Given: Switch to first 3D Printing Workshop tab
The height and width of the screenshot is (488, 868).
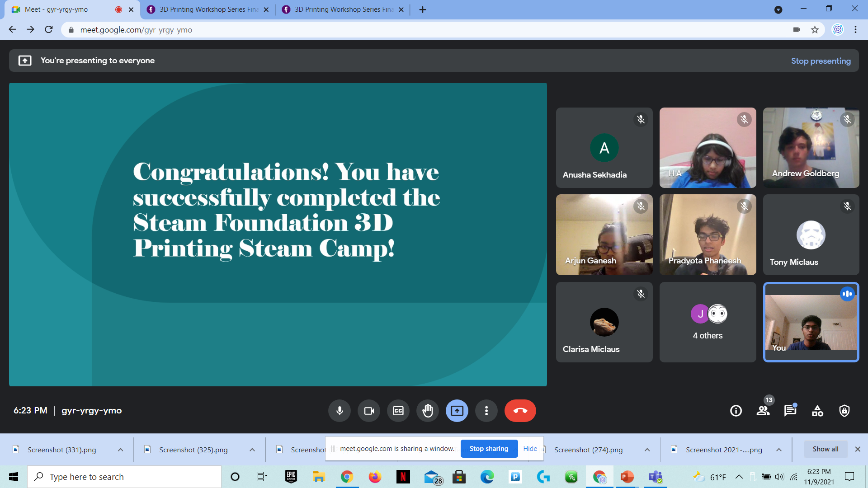Looking at the screenshot, I should point(208,9).
